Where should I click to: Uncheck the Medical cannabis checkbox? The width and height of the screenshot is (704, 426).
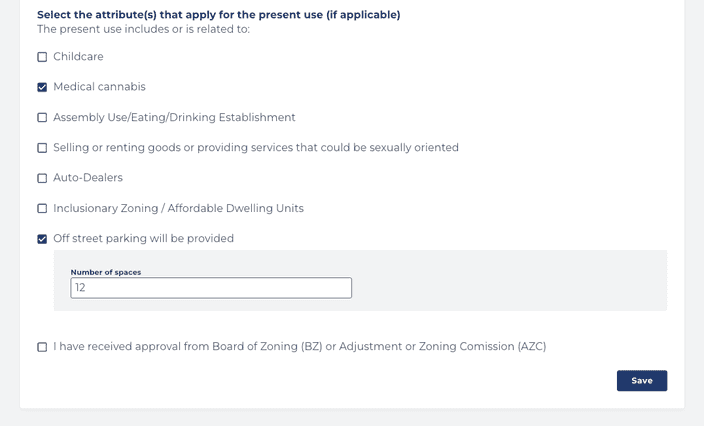(x=42, y=87)
